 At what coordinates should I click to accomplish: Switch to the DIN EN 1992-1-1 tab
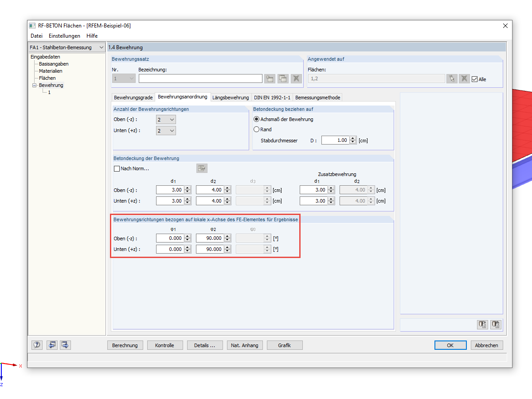point(272,98)
